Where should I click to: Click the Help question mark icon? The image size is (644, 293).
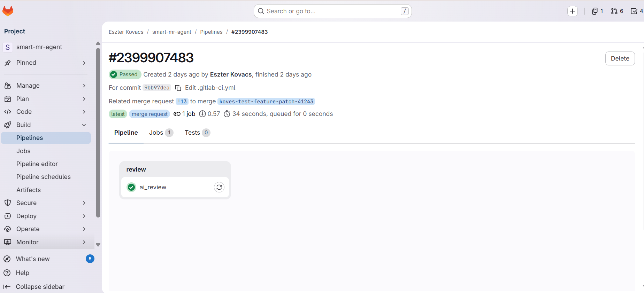pos(7,273)
